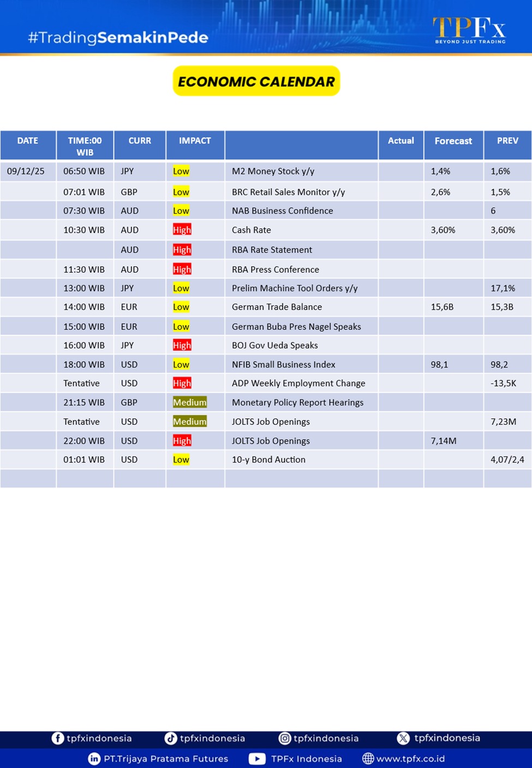This screenshot has height=768, width=532.
Task: Click the TPFx logo in the top banner
Action: 469,29
